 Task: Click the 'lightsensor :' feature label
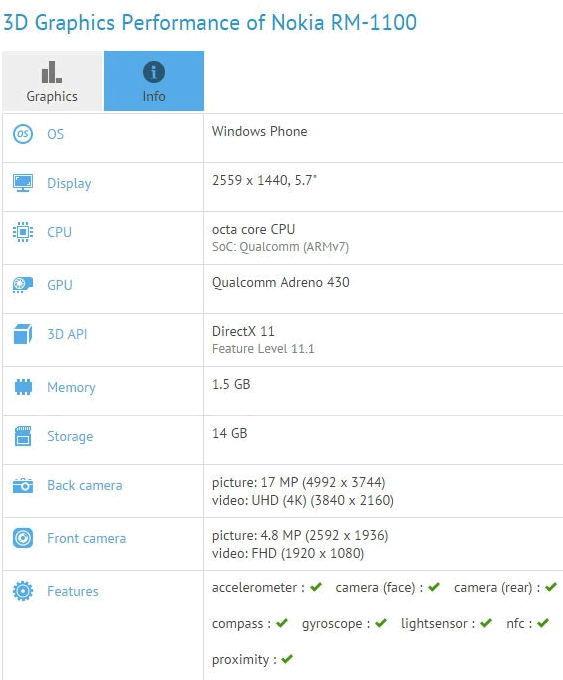pos(438,624)
